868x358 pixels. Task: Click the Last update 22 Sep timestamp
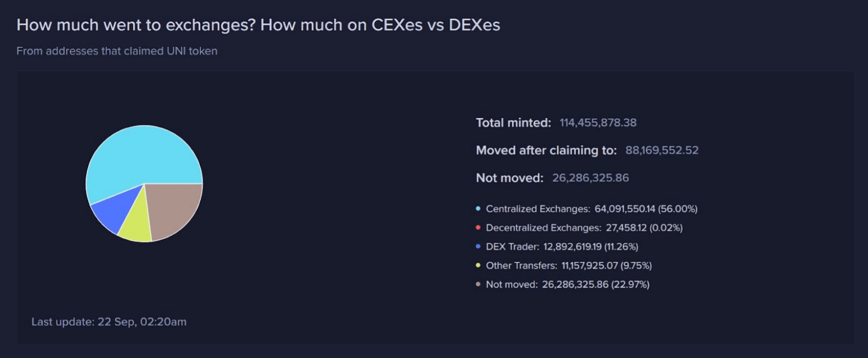[109, 322]
